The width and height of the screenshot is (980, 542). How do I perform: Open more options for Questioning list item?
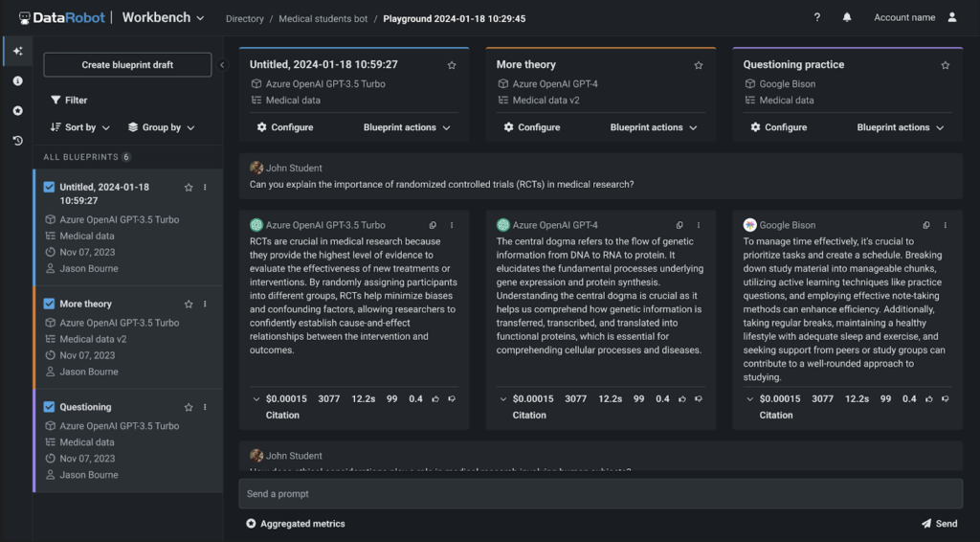(x=205, y=407)
